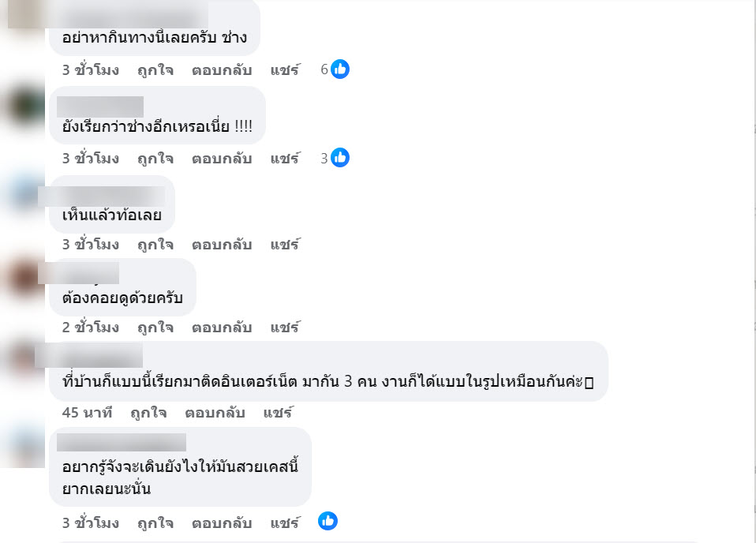
Task: Open like reactions with count 3
Action: [x=335, y=158]
